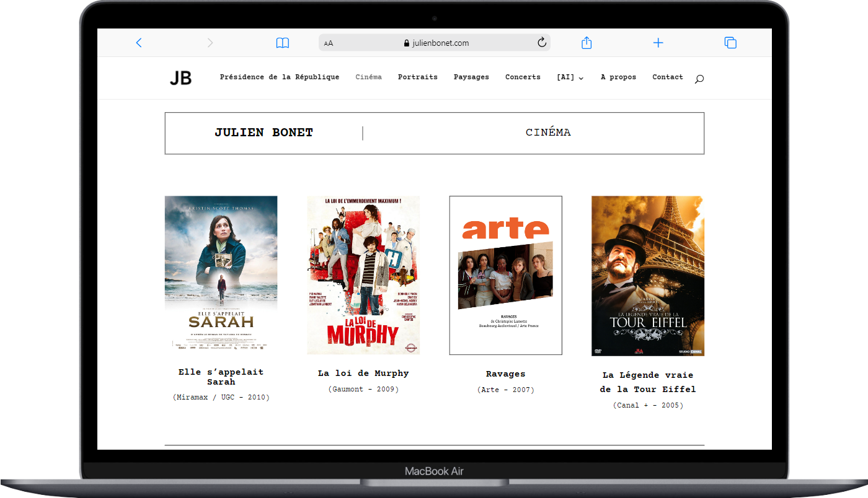
Task: Click the (Miramax / UGC - 2010) caption
Action: coord(221,397)
